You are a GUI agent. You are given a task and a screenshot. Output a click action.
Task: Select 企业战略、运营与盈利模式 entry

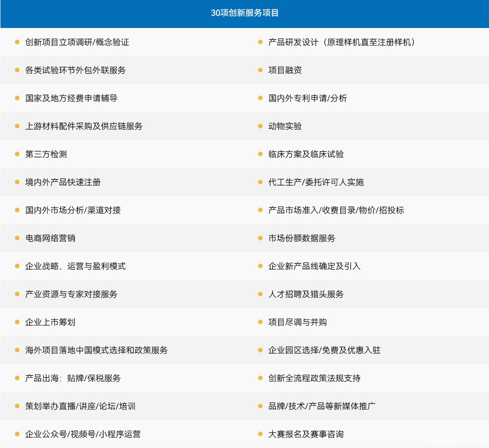[75, 266]
